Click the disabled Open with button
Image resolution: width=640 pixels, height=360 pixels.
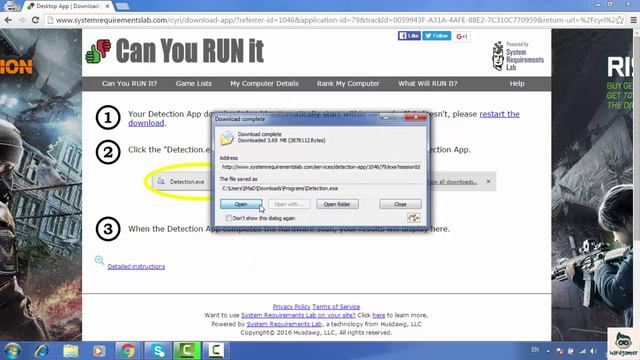pyautogui.click(x=289, y=204)
